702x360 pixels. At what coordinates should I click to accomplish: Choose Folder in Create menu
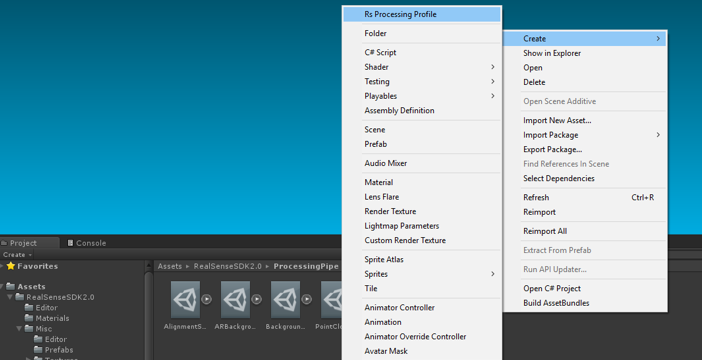[x=422, y=33]
